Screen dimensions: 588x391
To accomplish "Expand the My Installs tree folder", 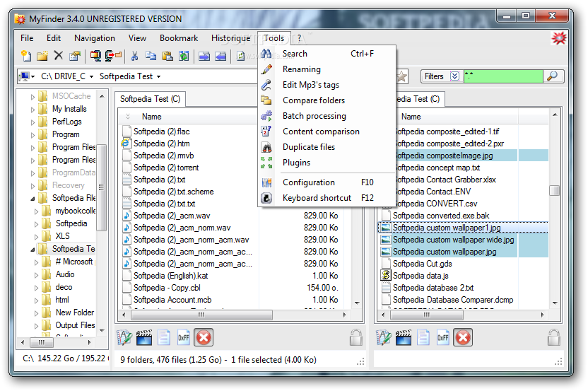I will click(33, 110).
